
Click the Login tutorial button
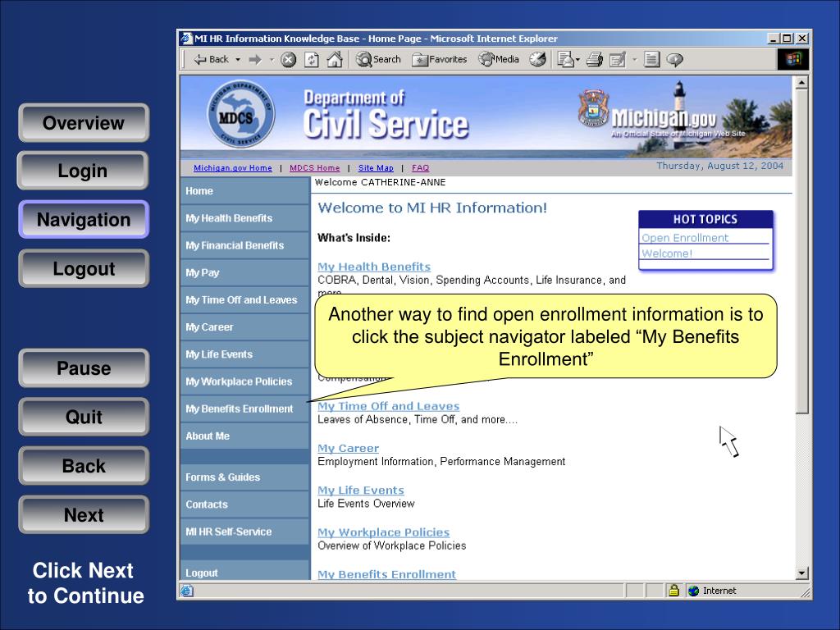84,171
